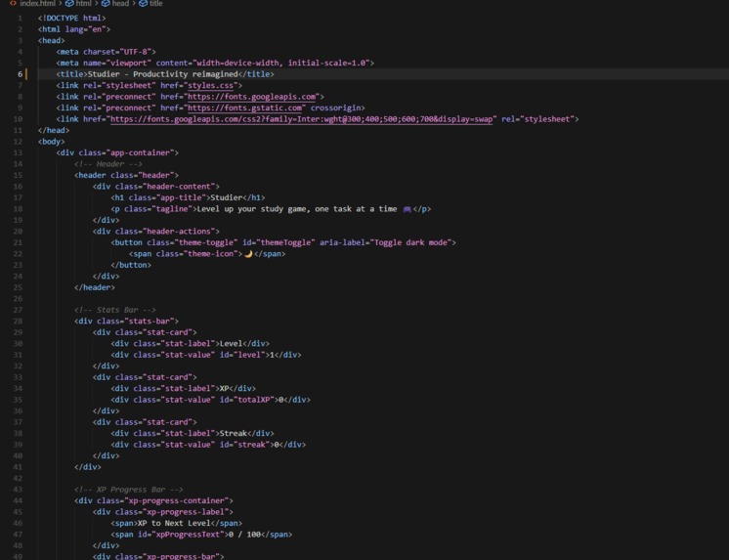Follow the styles.css link on line 7
This screenshot has height=560, width=729.
210,86
